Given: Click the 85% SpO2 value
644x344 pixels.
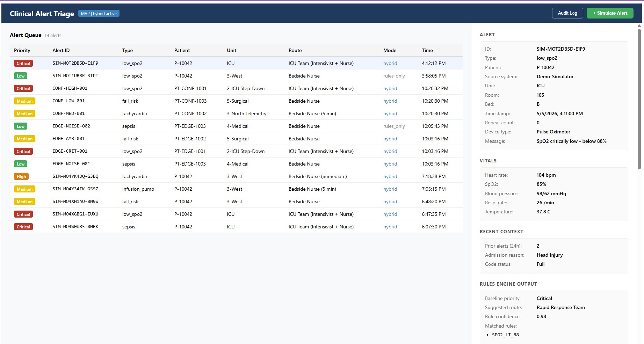Looking at the screenshot, I should (541, 184).
